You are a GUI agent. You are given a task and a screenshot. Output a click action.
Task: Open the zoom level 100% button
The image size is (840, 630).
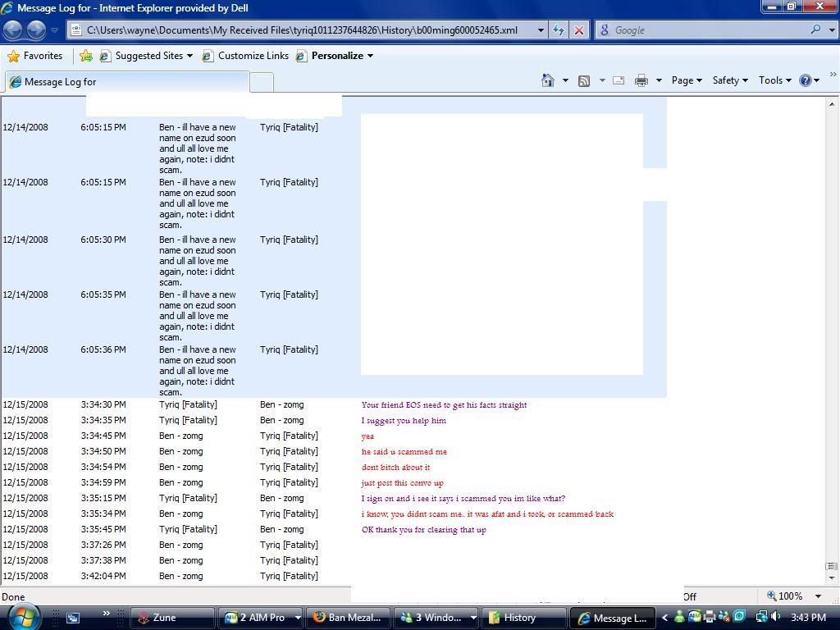click(785, 596)
